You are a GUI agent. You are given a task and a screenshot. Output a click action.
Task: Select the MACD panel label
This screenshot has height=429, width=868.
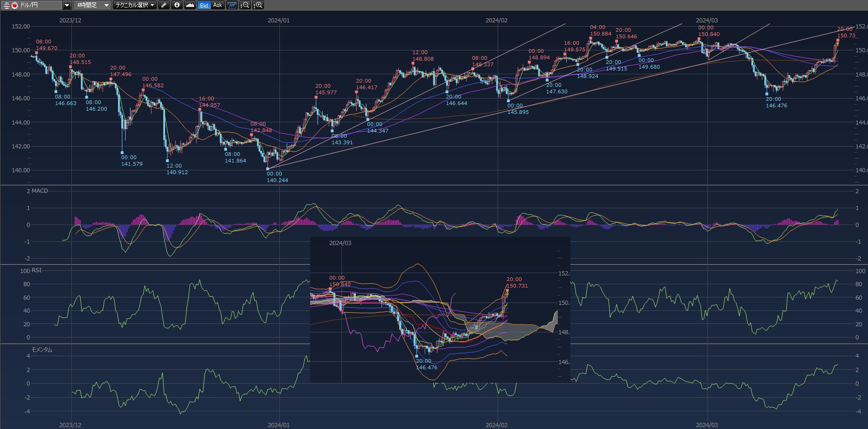40,191
